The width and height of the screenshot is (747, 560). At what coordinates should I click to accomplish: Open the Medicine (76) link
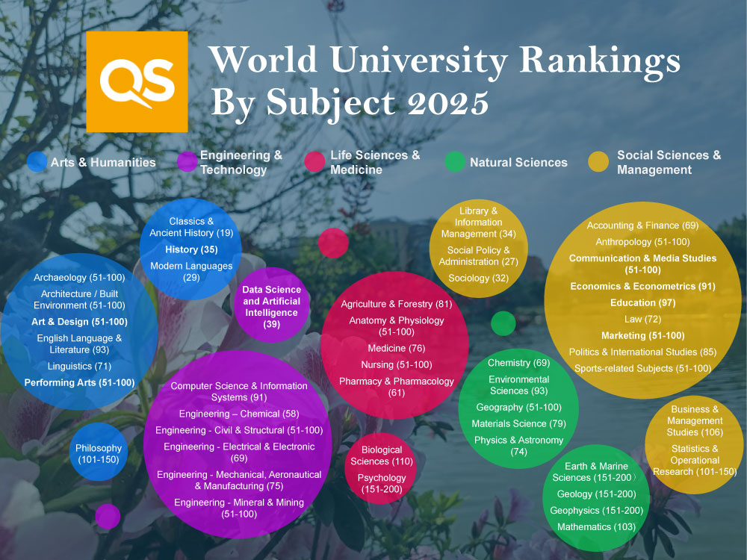coord(398,349)
